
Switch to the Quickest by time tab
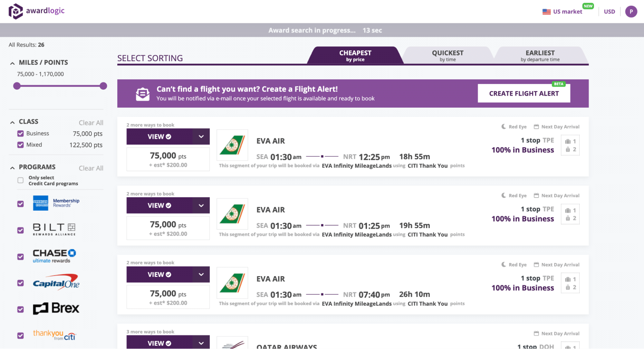447,55
